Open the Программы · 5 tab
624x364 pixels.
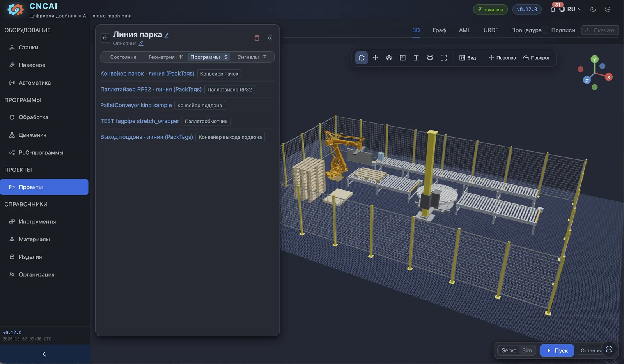[x=209, y=57]
